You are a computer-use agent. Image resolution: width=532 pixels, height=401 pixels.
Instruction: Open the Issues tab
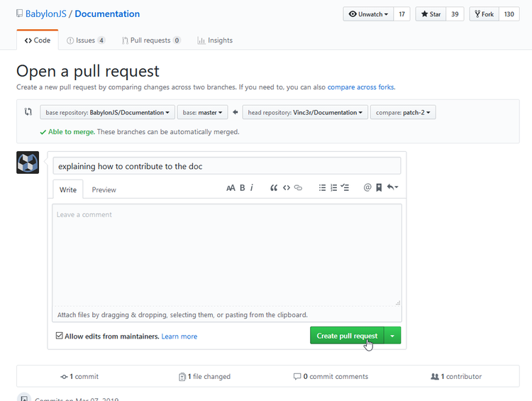86,40
